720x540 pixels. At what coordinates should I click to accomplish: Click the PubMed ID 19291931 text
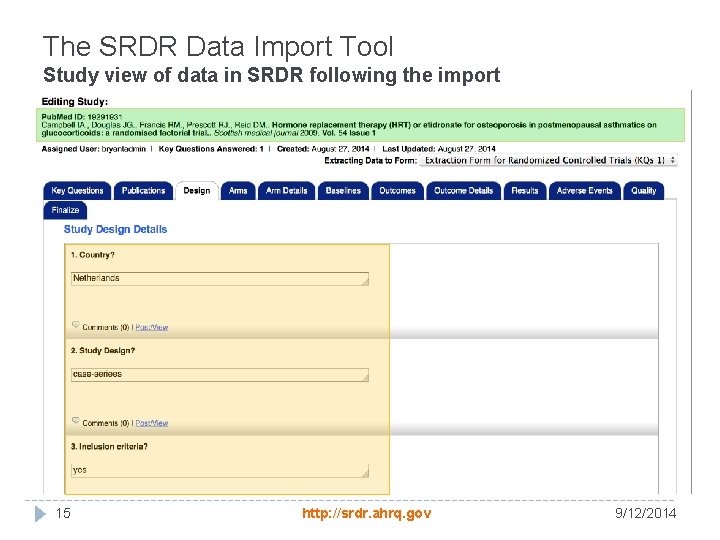(x=82, y=117)
